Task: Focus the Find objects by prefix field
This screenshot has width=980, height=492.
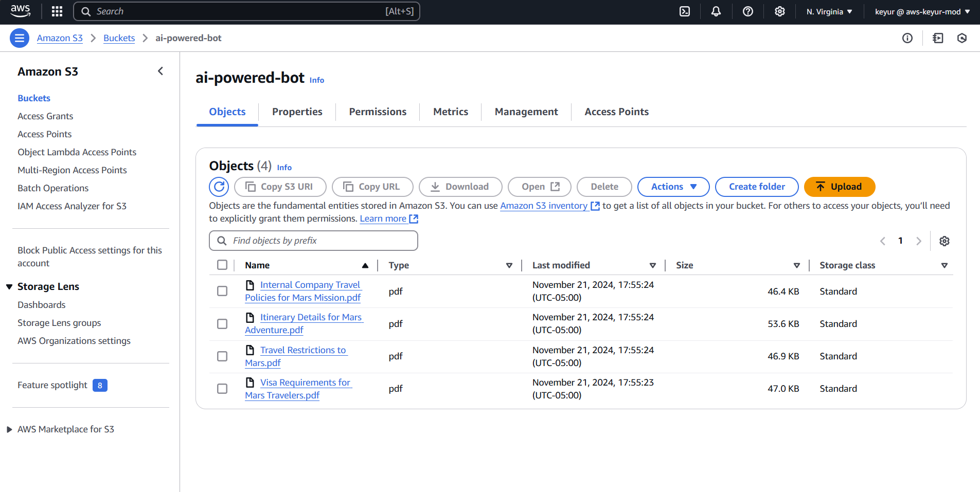Action: [x=313, y=241]
